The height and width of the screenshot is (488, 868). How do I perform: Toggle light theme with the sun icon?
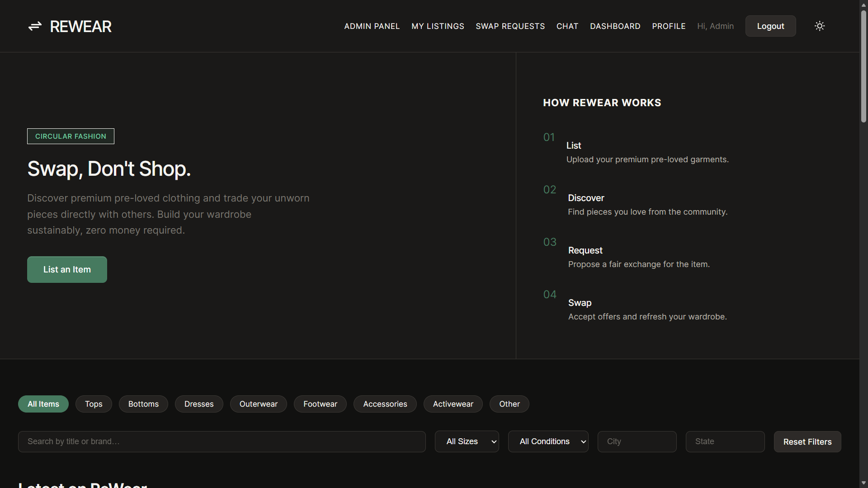point(820,26)
